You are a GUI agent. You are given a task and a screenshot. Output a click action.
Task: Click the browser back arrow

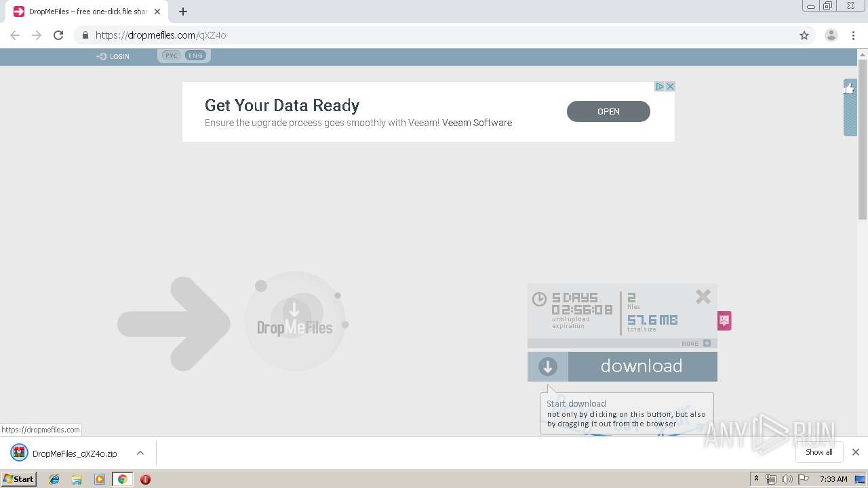click(15, 35)
